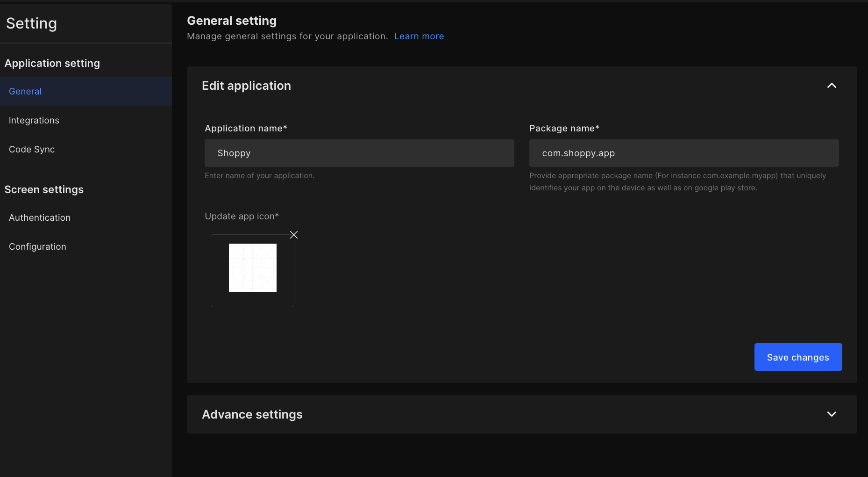The width and height of the screenshot is (868, 477).
Task: Open Configuration screen settings
Action: [86, 246]
